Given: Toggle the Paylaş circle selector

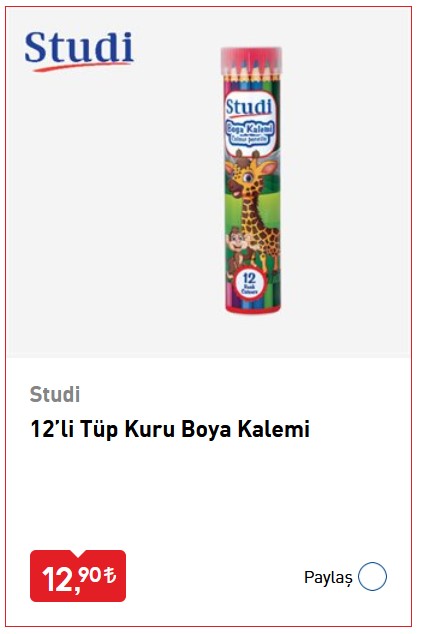Looking at the screenshot, I should tap(372, 577).
